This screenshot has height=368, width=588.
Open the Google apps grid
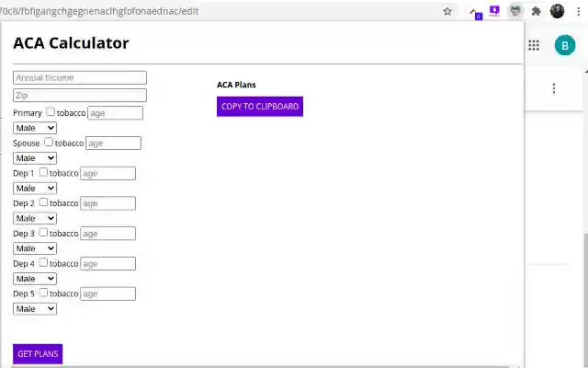tap(534, 45)
